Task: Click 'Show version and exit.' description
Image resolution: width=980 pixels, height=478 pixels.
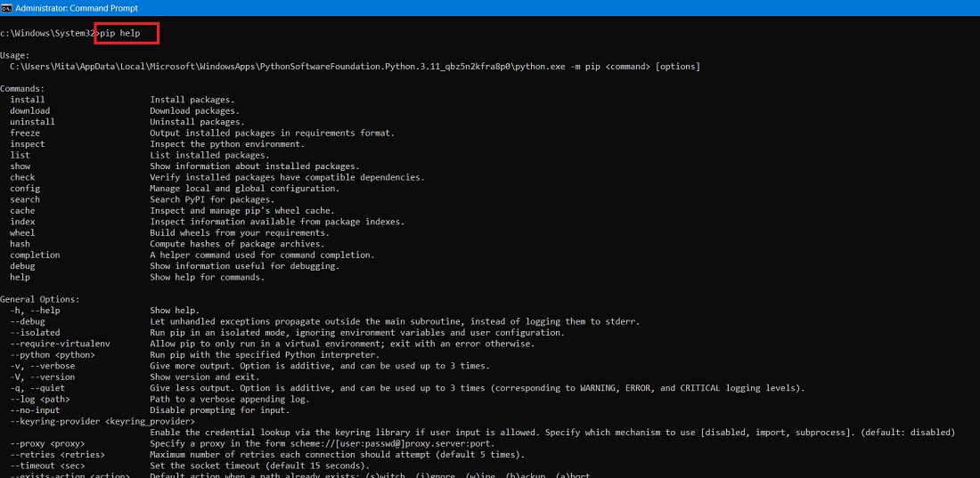Action: point(205,377)
